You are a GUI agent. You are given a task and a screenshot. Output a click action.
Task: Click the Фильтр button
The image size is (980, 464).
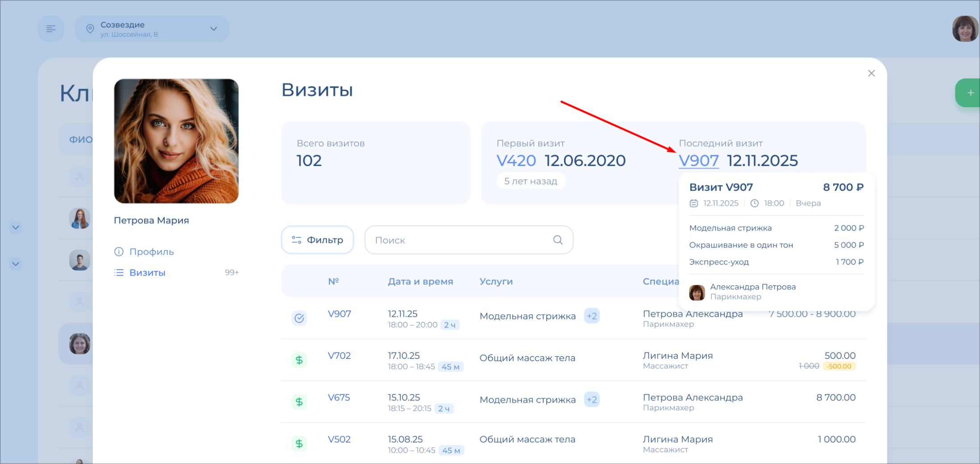click(317, 240)
